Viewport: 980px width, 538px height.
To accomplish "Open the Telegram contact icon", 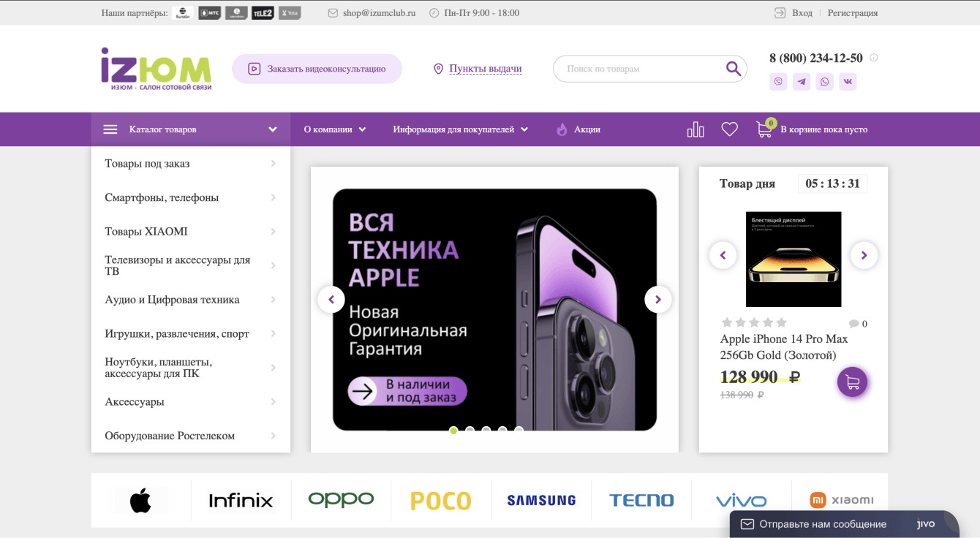I will (x=802, y=82).
